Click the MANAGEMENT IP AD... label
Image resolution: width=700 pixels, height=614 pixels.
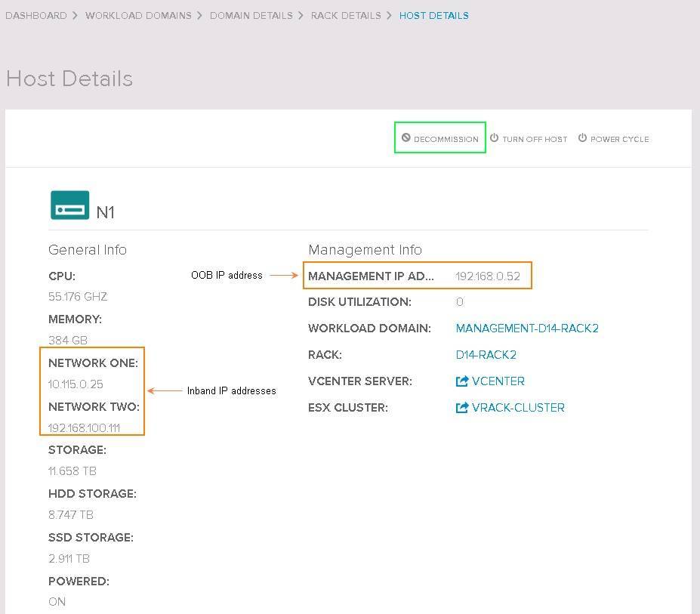click(x=371, y=276)
